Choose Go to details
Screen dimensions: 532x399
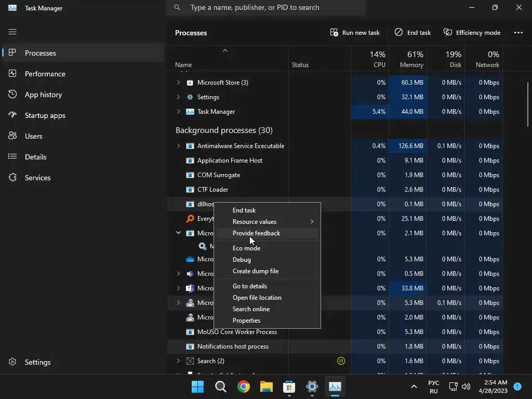pyautogui.click(x=267, y=286)
